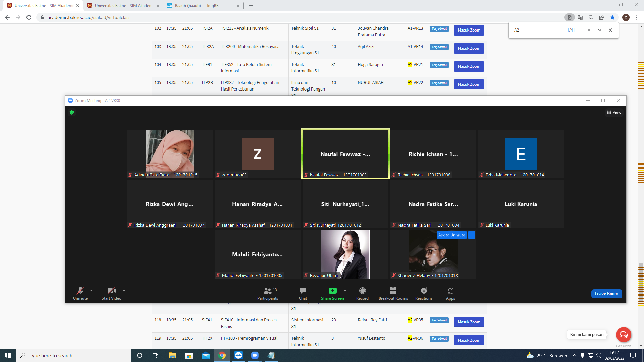Image resolution: width=644 pixels, height=362 pixels.
Task: Open Zoom Apps
Action: click(450, 293)
